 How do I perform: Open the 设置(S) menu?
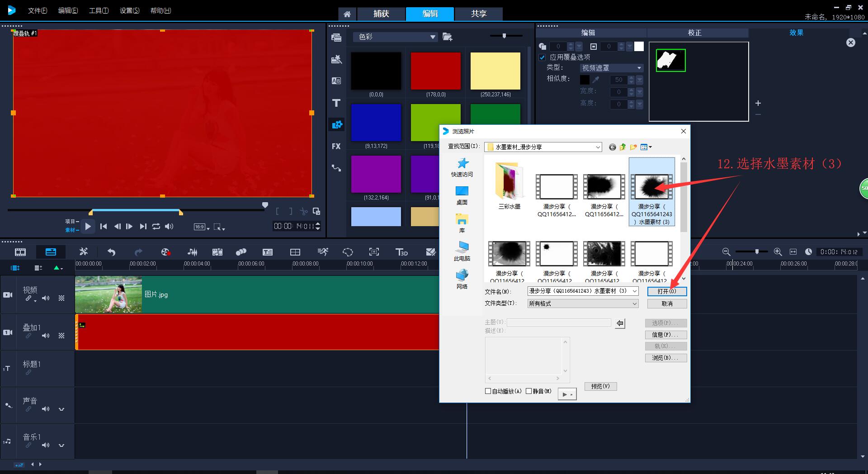pyautogui.click(x=129, y=10)
